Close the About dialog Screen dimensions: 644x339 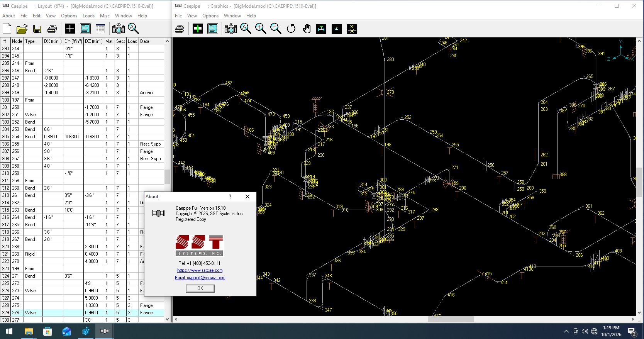coord(247,197)
